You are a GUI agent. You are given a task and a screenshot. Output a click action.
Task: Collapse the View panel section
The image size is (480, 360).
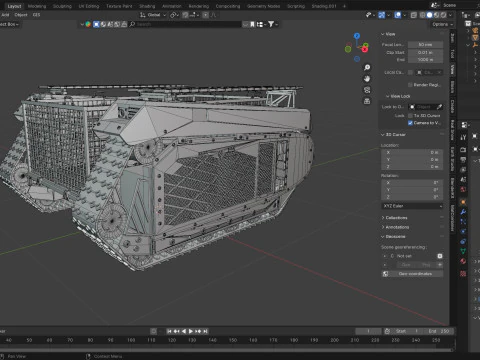pyautogui.click(x=383, y=34)
